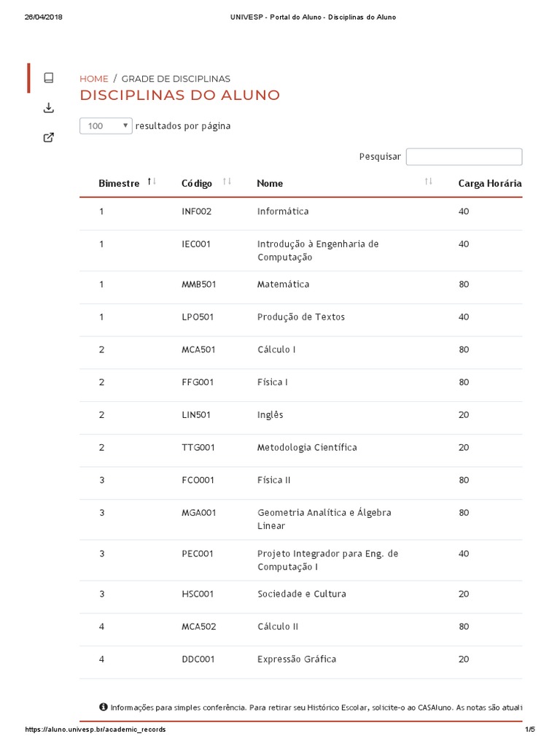The height and width of the screenshot is (747, 560).
Task: Click the Física II row
Action: [274, 480]
